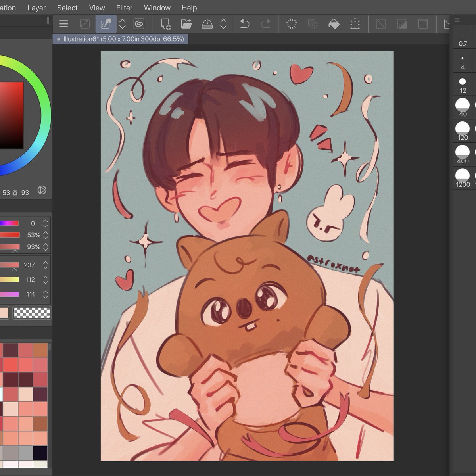
Task: Select the highlighted touch-gesture tool toggle
Action: (x=106, y=24)
